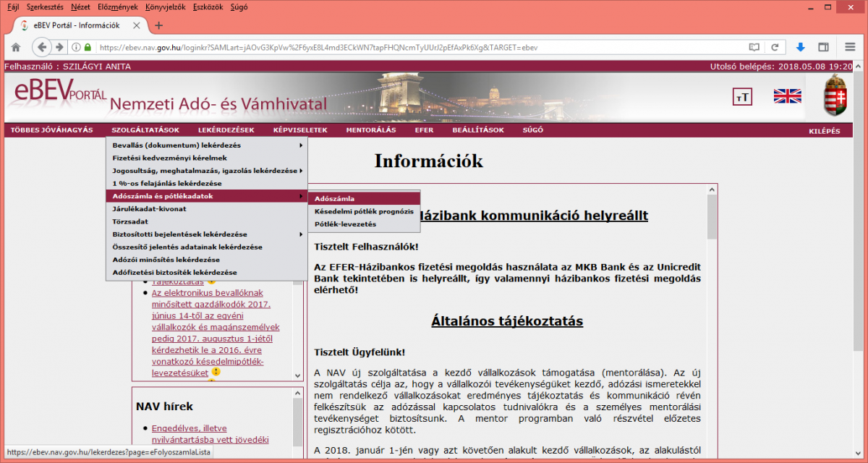Open the KÉPVISELETEK menu
The height and width of the screenshot is (463, 868).
click(300, 130)
